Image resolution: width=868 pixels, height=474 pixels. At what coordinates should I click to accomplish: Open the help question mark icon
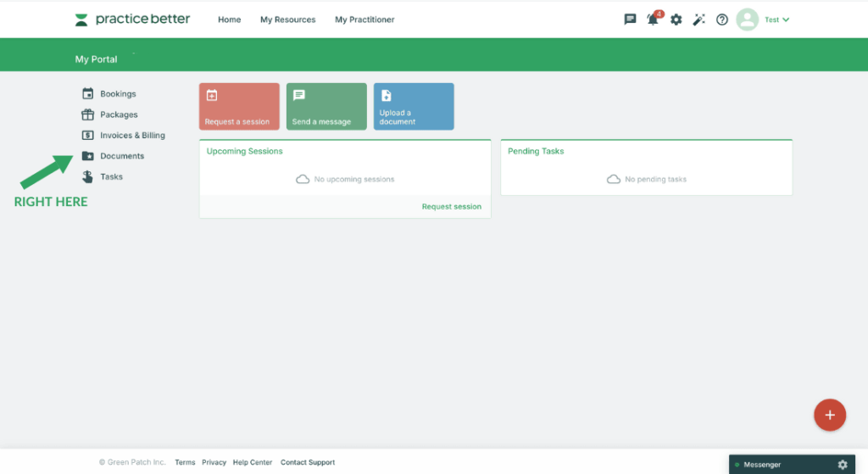722,20
